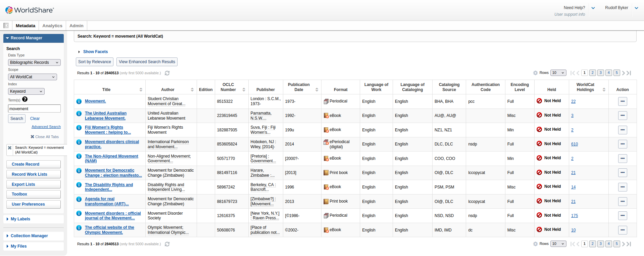Go to page 3 at the bottom pager
The width and height of the screenshot is (644, 256).
[x=601, y=244]
